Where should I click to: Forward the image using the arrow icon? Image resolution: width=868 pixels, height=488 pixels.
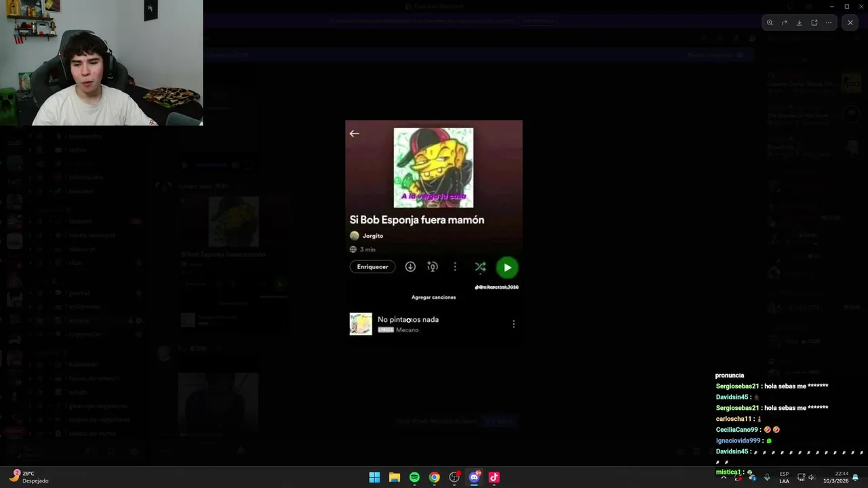pos(785,22)
